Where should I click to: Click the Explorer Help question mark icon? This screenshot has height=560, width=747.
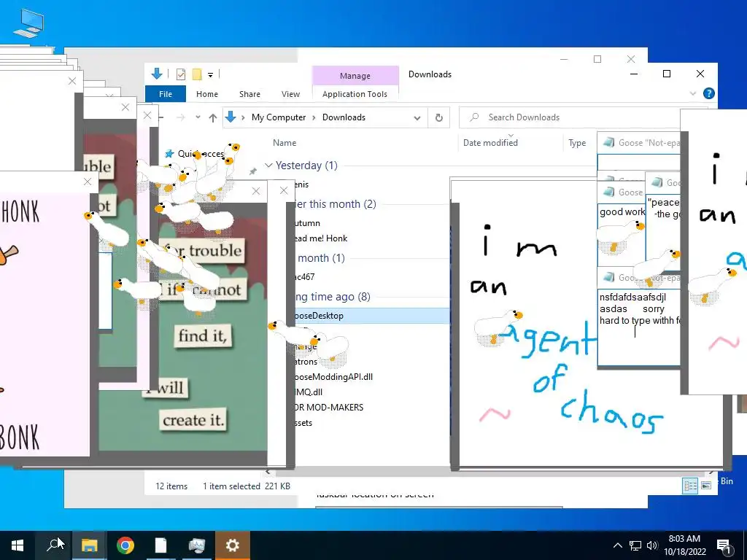[x=708, y=93]
